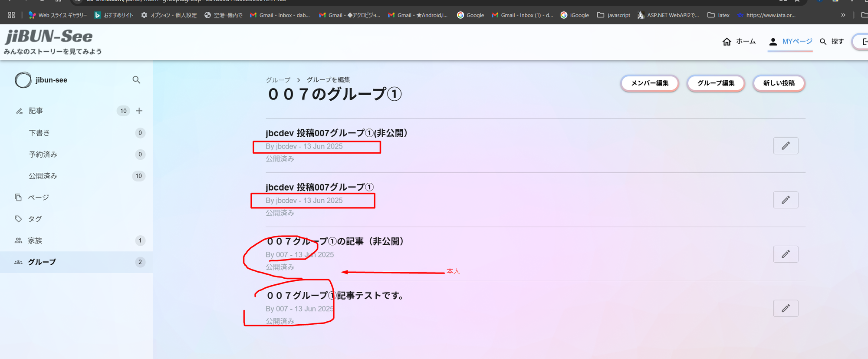Select 記事 in the sidebar

point(36,111)
